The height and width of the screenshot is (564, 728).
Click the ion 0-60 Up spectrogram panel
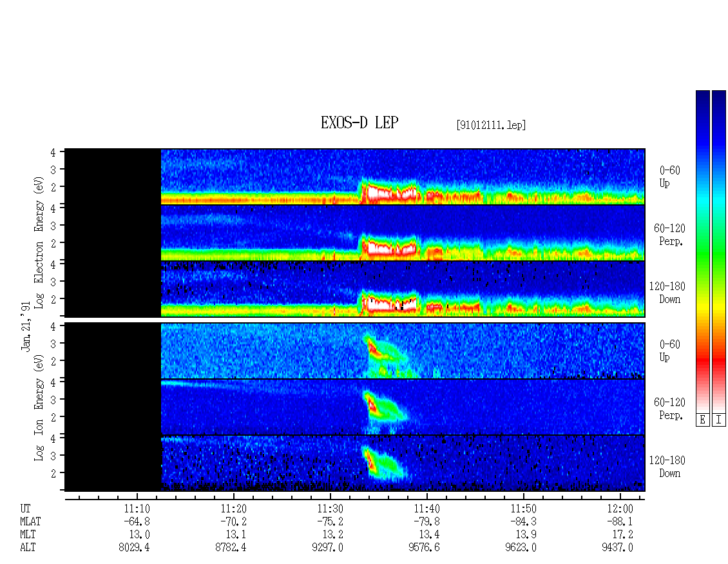pos(355,351)
